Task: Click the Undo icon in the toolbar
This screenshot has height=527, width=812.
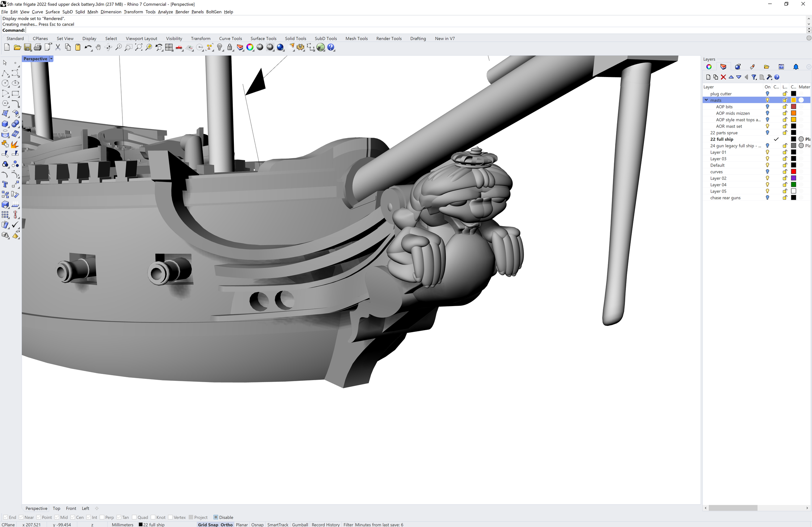Action: (x=88, y=47)
